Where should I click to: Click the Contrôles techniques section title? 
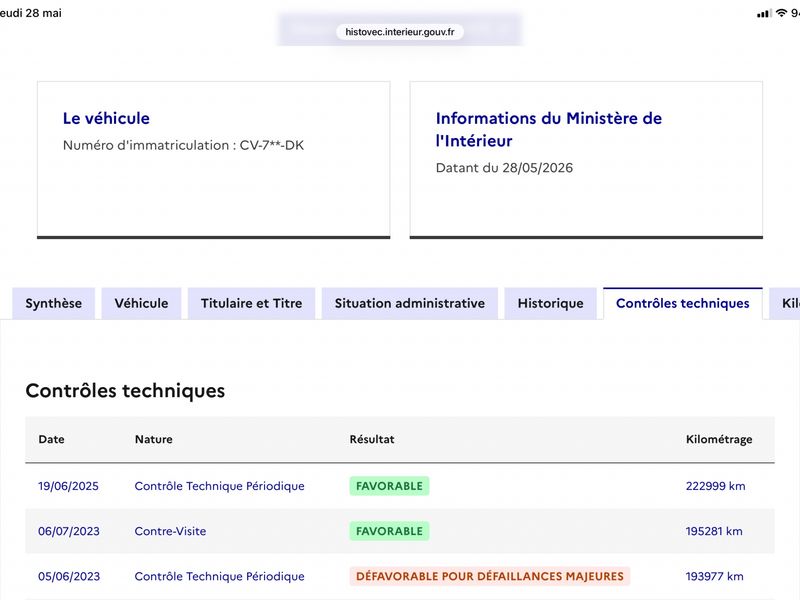tap(125, 391)
